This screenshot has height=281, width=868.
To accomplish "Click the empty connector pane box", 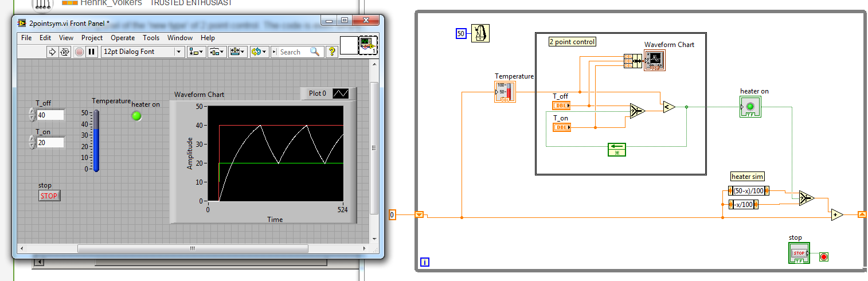I will tap(349, 45).
